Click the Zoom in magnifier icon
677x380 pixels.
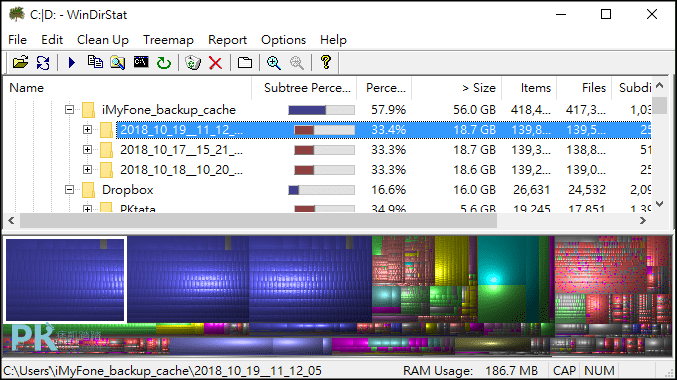[274, 63]
